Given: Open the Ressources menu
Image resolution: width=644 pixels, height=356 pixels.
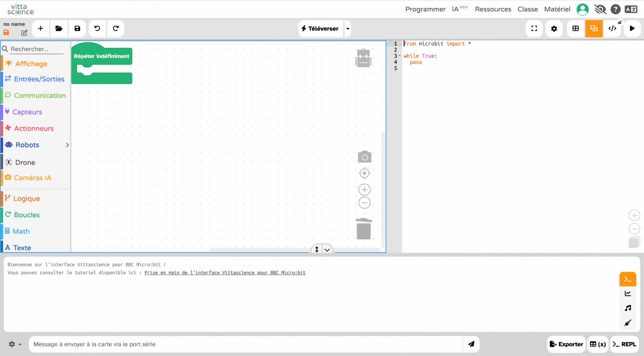Looking at the screenshot, I should coord(493,9).
